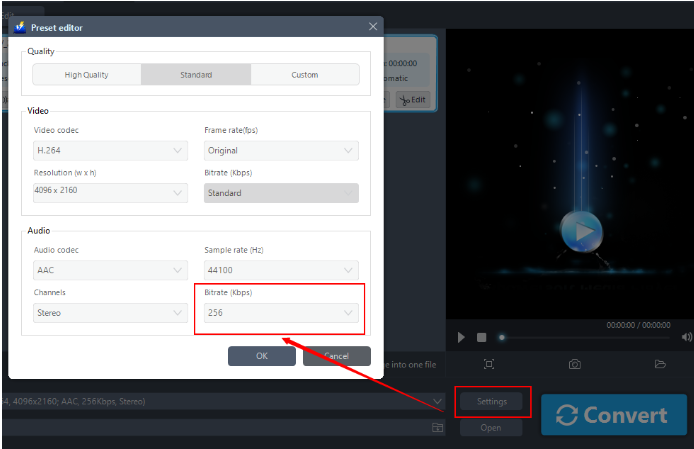Select the Custom quality preset
Screen dimensions: 694x449
coord(305,74)
